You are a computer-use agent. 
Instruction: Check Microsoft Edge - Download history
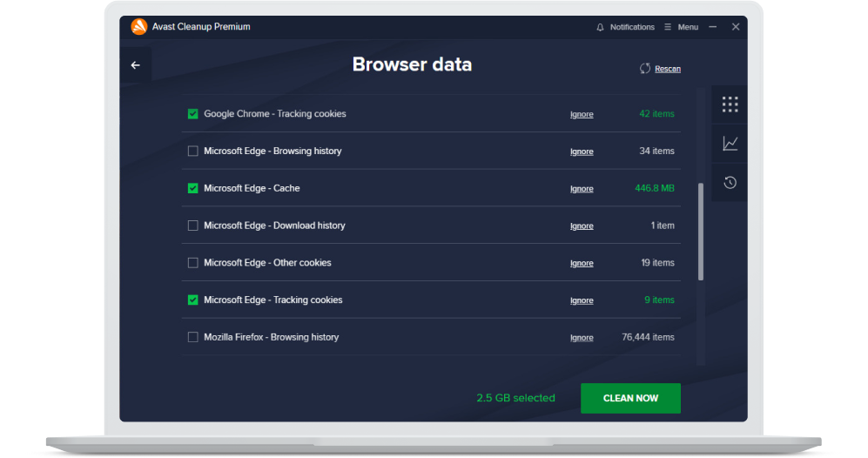coord(192,226)
